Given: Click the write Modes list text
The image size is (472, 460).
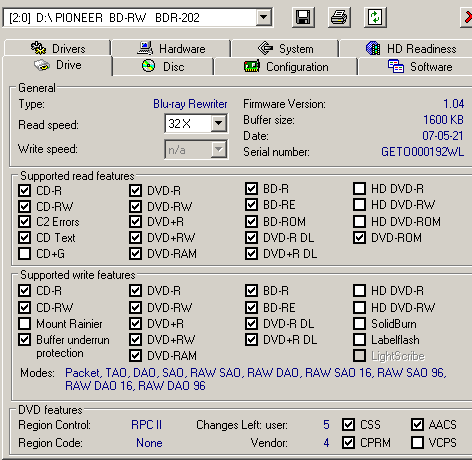Looking at the screenshot, I should coord(256,379).
